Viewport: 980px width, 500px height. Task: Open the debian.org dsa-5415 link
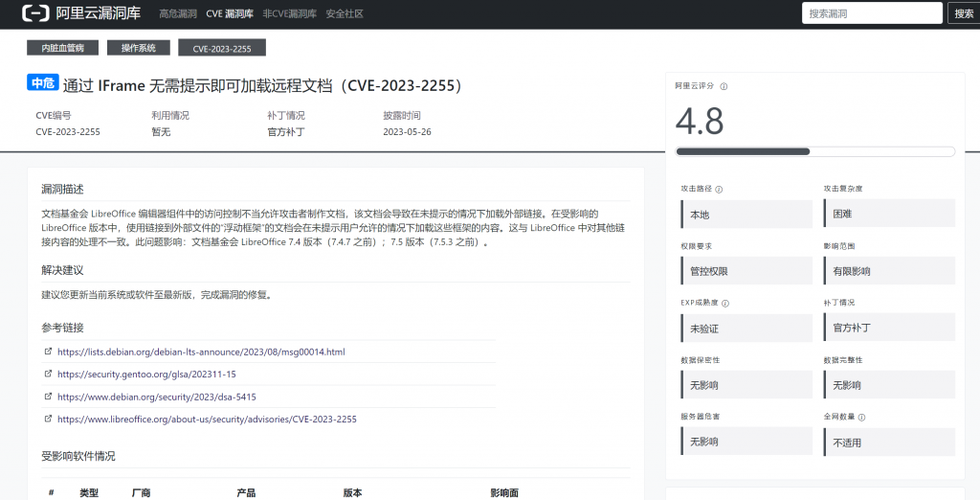pyautogui.click(x=157, y=397)
